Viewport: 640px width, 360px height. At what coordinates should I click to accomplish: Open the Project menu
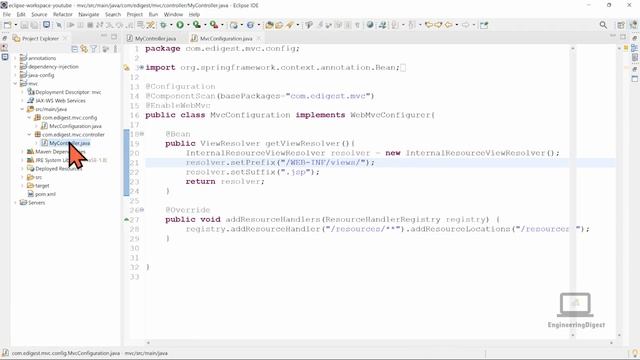pos(134,14)
